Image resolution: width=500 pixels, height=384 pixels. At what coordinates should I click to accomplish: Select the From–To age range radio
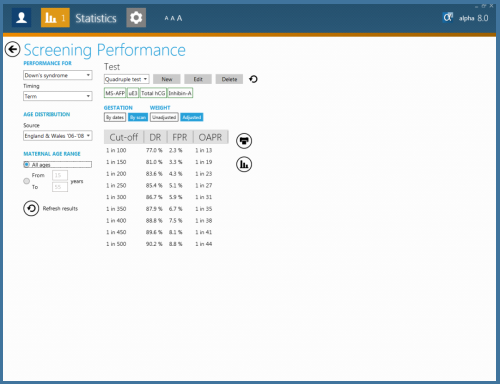pos(26,181)
